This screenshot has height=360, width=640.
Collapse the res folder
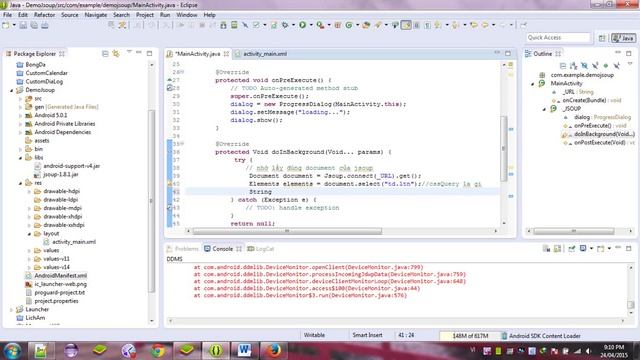click(x=20, y=183)
